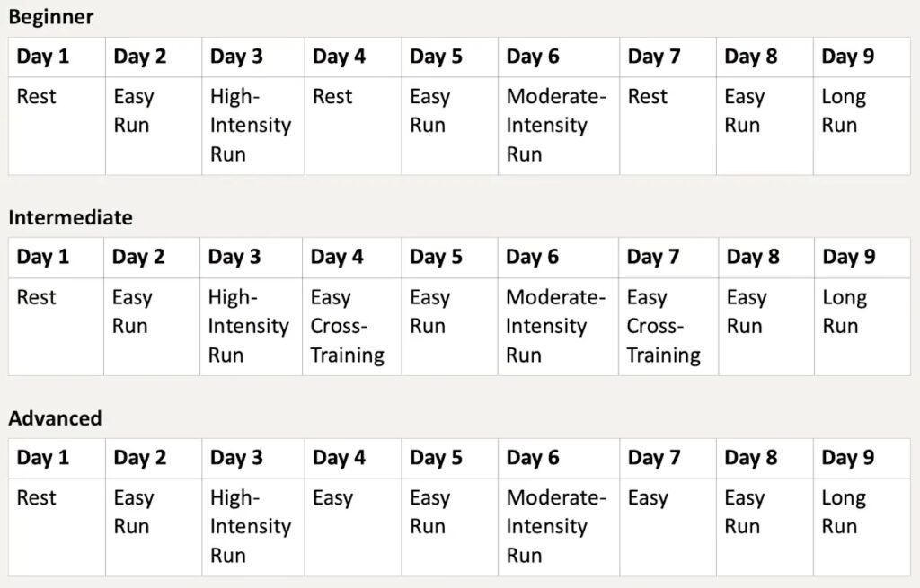Viewport: 920px width, 588px height.
Task: Click Beginner table Day 5 header
Action: point(449,57)
